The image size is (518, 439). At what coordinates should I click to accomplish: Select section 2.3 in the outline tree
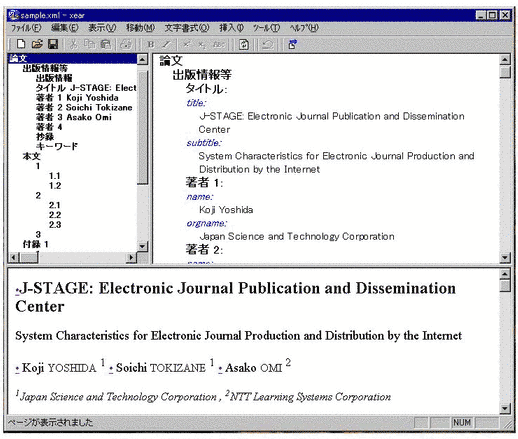click(55, 225)
